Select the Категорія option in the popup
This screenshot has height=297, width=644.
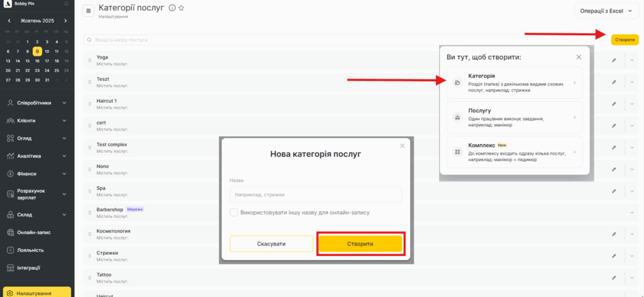tap(514, 83)
